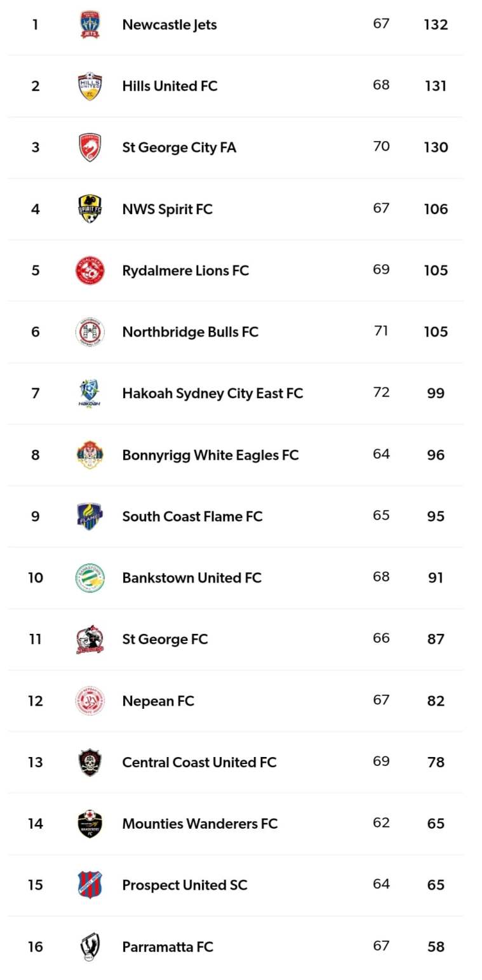482x980 pixels.
Task: Click the Hills United FC shield logo
Action: click(90, 86)
